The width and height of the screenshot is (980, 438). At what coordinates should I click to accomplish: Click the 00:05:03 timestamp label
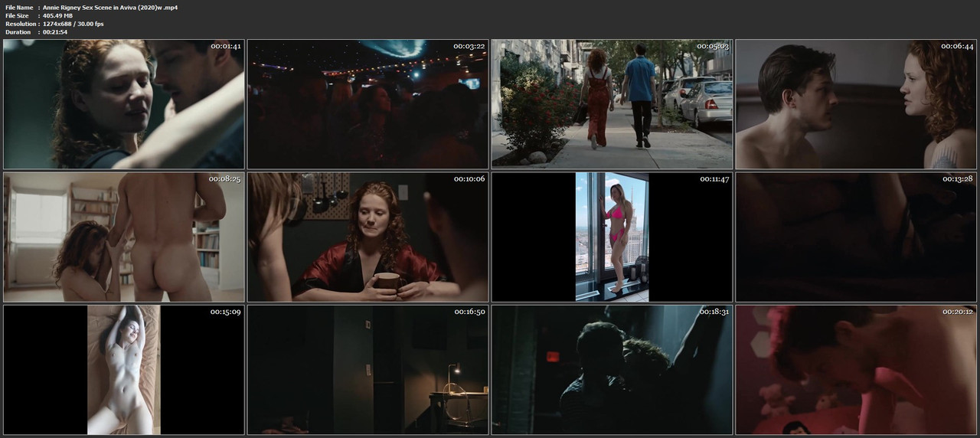coord(712,46)
